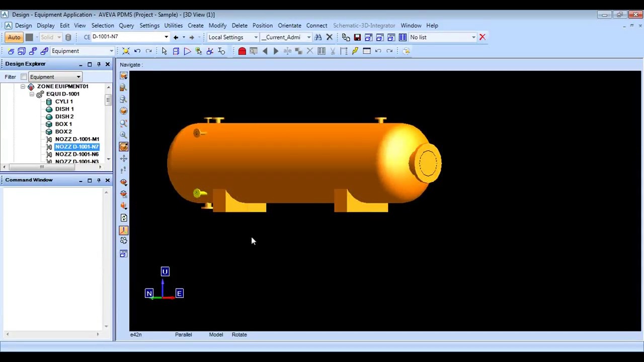The image size is (644, 362).
Task: Click the black right arrow next icon
Action: click(276, 51)
